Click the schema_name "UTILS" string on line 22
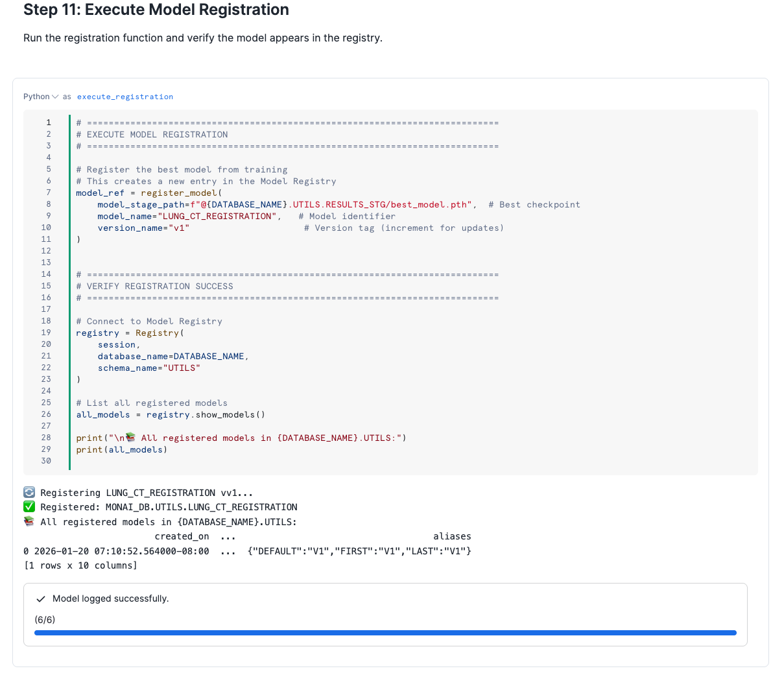 [184, 368]
